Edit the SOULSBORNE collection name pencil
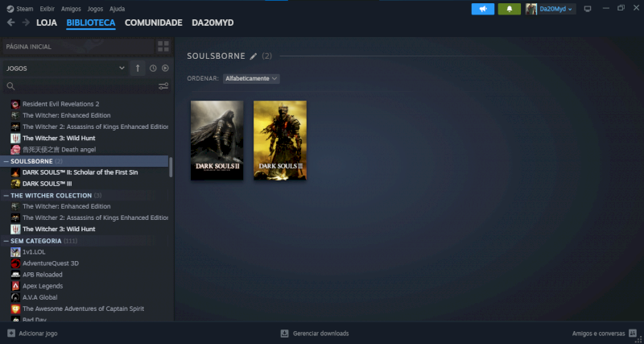 (254, 56)
